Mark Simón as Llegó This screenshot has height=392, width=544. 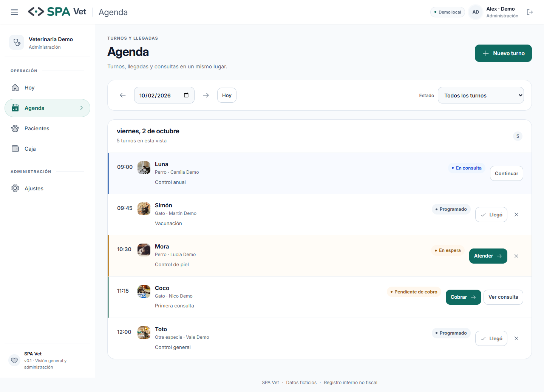pos(491,215)
